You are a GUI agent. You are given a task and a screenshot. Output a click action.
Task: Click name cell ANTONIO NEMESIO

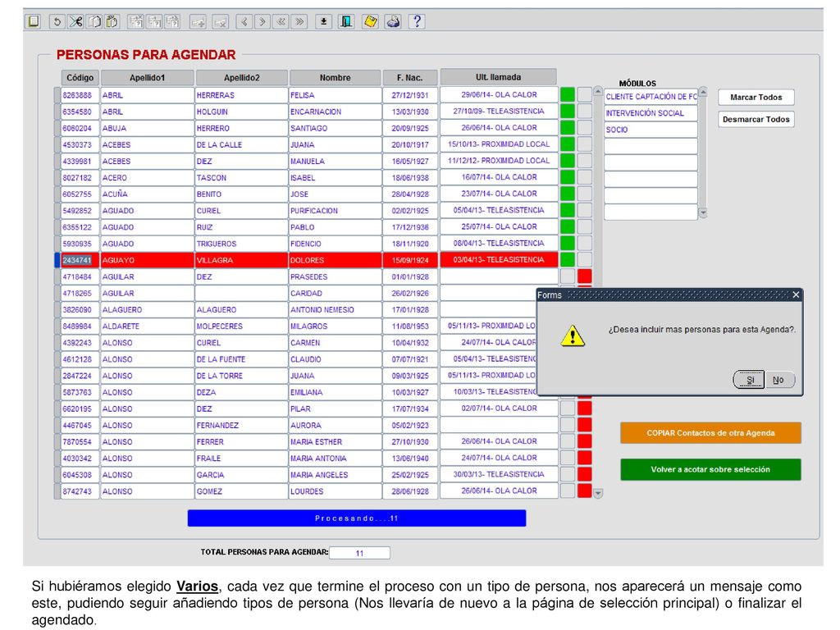(335, 309)
